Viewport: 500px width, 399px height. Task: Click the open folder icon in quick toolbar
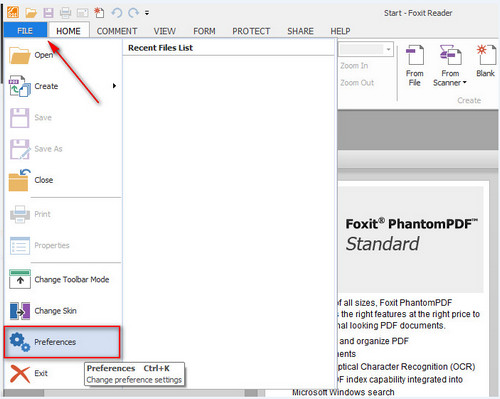[31, 13]
